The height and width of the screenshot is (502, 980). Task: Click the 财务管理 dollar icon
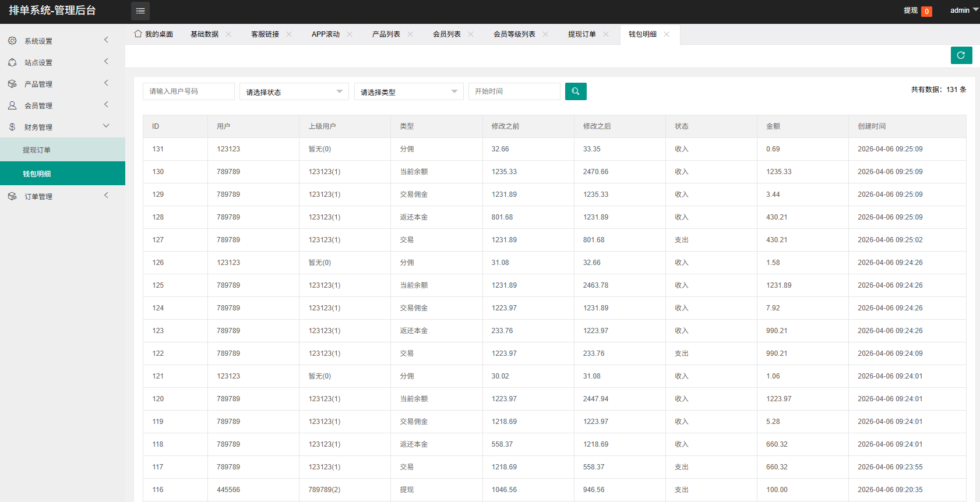[12, 127]
